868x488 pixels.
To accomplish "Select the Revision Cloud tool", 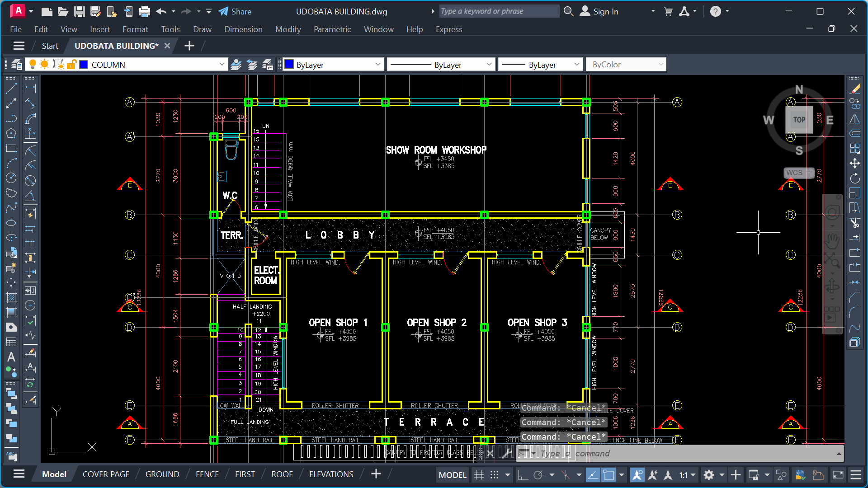I will pos(12,194).
